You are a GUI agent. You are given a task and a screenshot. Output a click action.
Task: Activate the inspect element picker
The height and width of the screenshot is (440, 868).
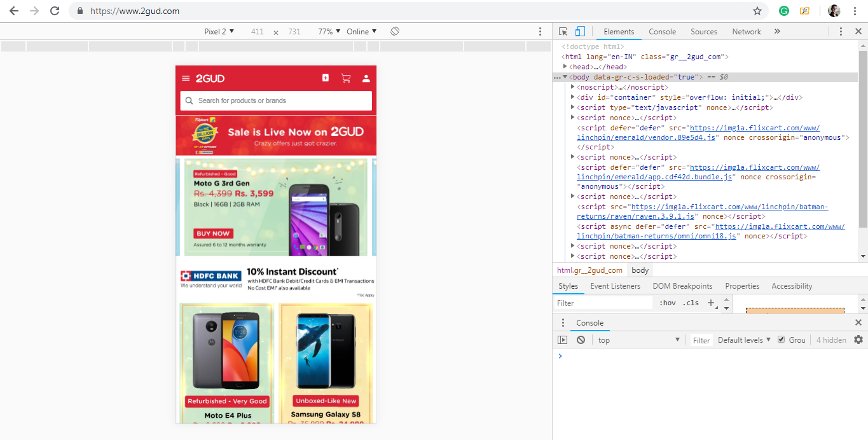563,31
